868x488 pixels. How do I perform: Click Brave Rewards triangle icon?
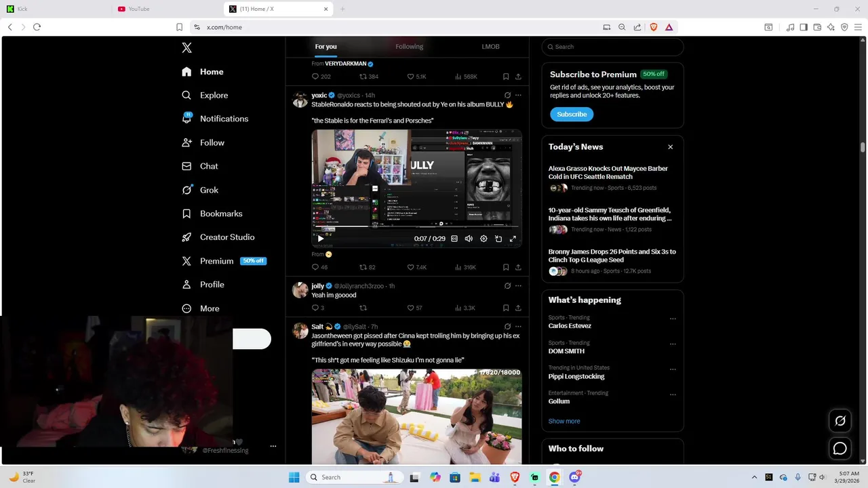tap(669, 27)
